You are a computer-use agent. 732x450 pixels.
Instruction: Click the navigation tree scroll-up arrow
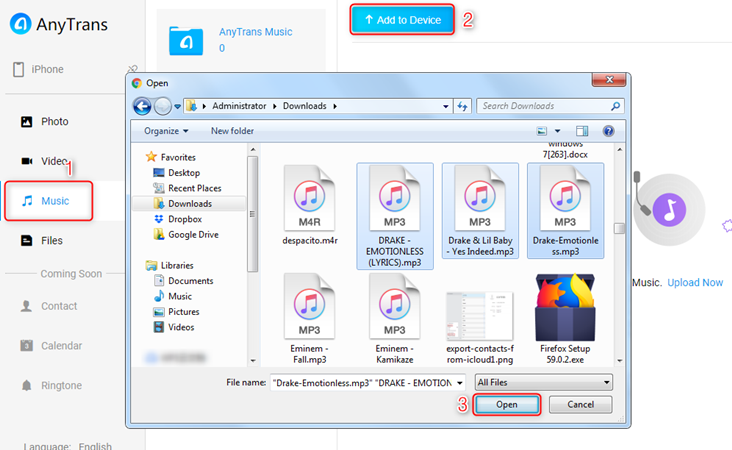(253, 149)
